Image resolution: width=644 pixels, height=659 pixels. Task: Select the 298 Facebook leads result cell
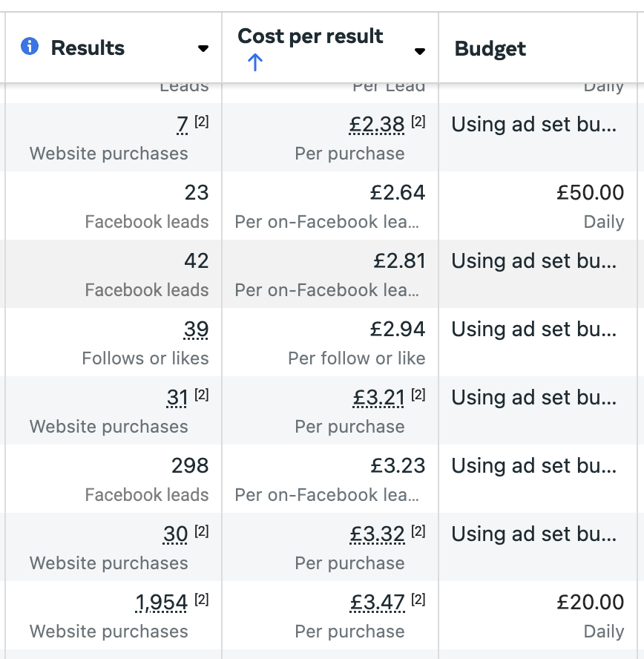[114, 479]
